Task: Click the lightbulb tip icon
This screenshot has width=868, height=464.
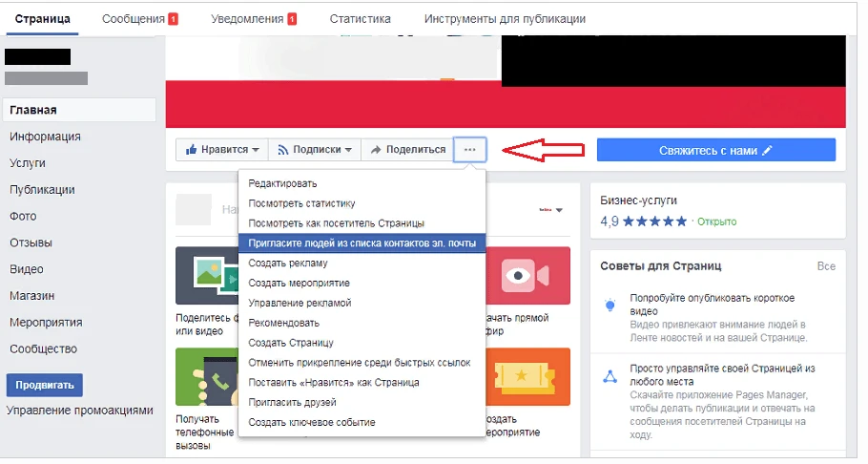Action: (610, 305)
